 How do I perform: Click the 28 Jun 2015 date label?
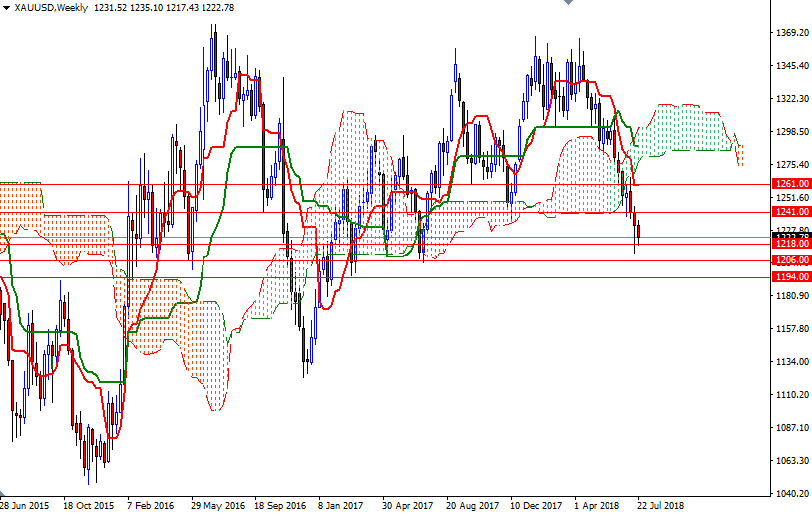pyautogui.click(x=24, y=506)
